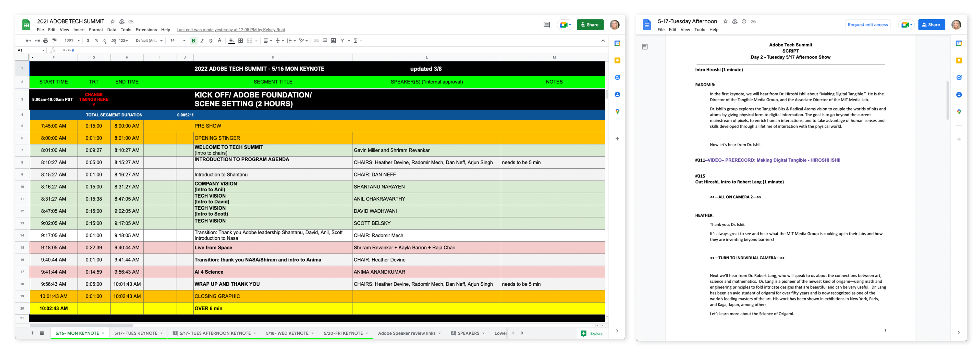Activate the paint format tool

(54, 41)
